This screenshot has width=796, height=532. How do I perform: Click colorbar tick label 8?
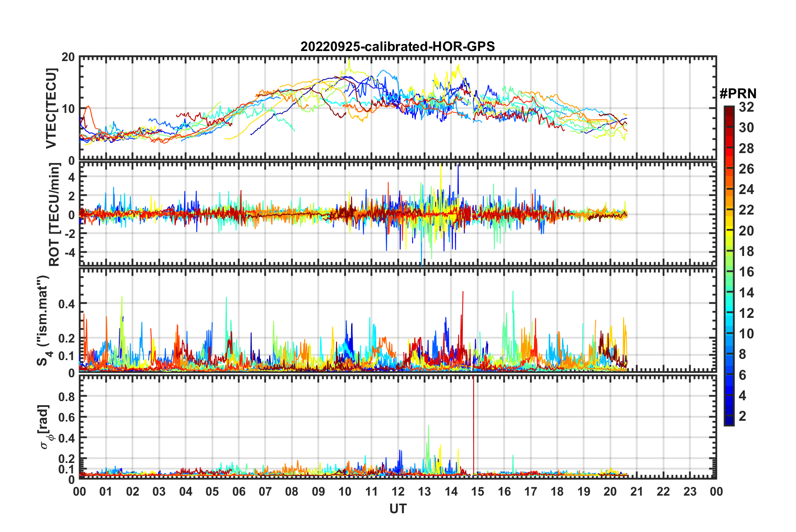(x=742, y=354)
